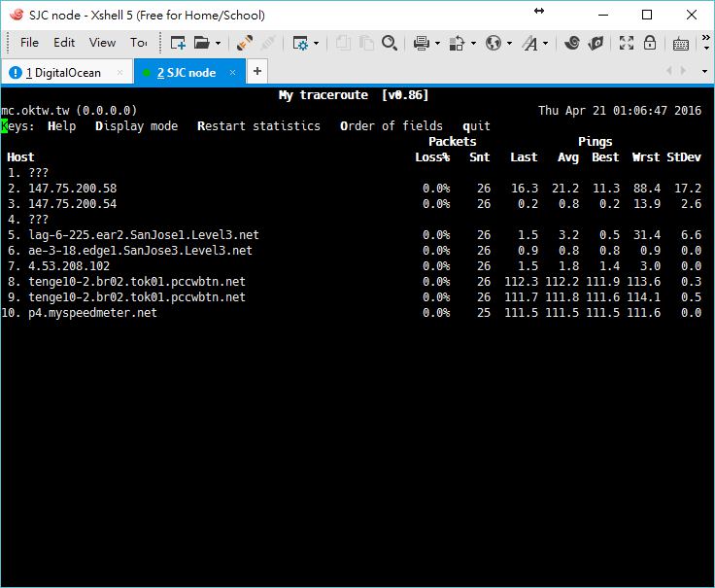Expand the Open session dropdown arrow

pos(218,44)
